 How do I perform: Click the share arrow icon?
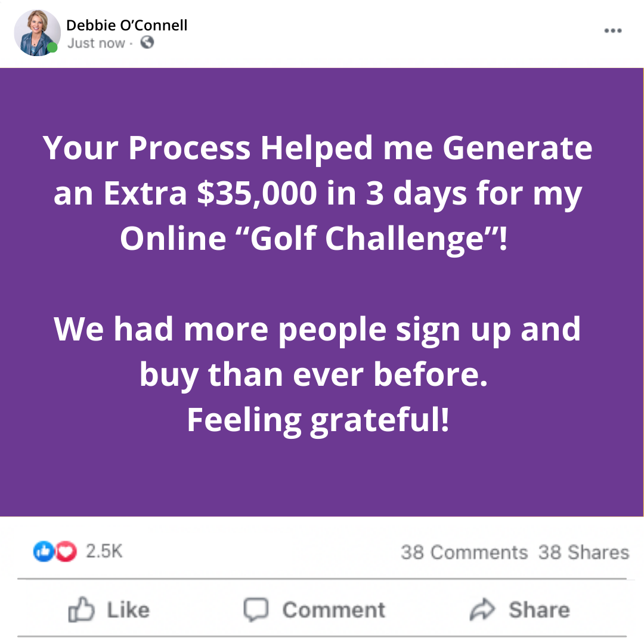click(482, 609)
